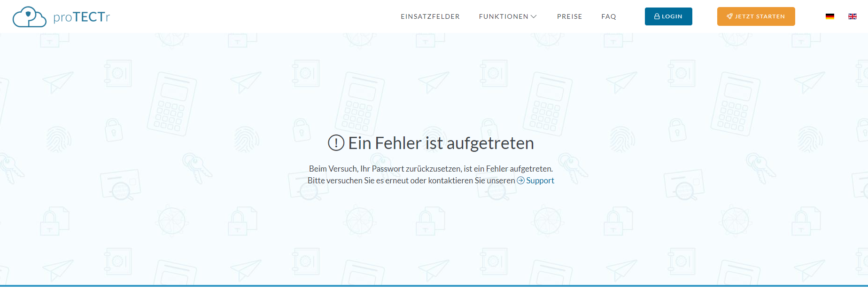This screenshot has height=307, width=868.
Task: Go to the PREISE page
Action: pos(569,16)
